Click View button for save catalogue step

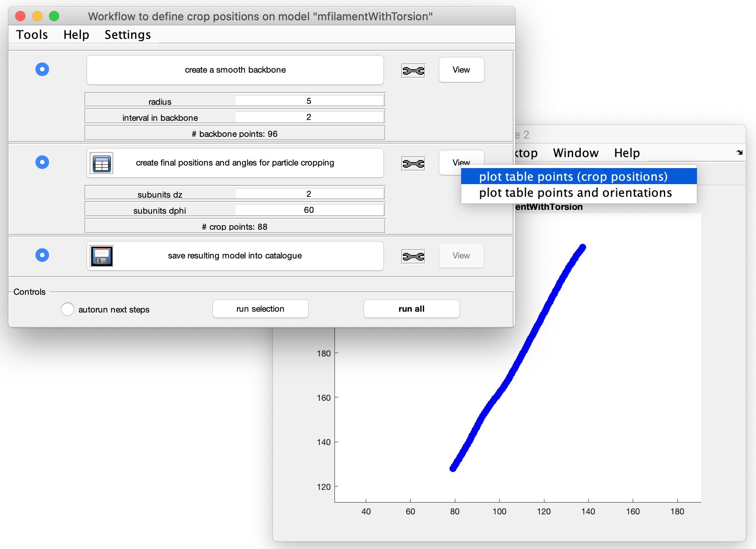coord(461,255)
